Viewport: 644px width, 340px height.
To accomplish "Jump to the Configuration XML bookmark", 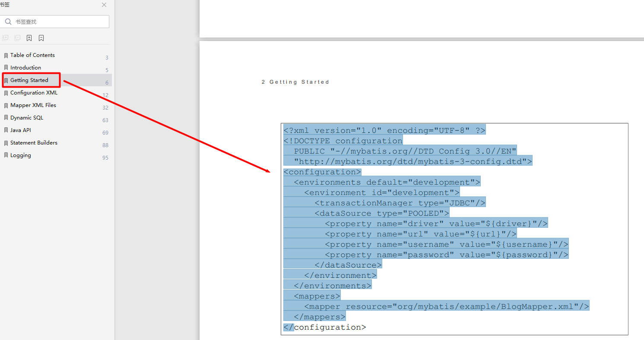I will [34, 93].
